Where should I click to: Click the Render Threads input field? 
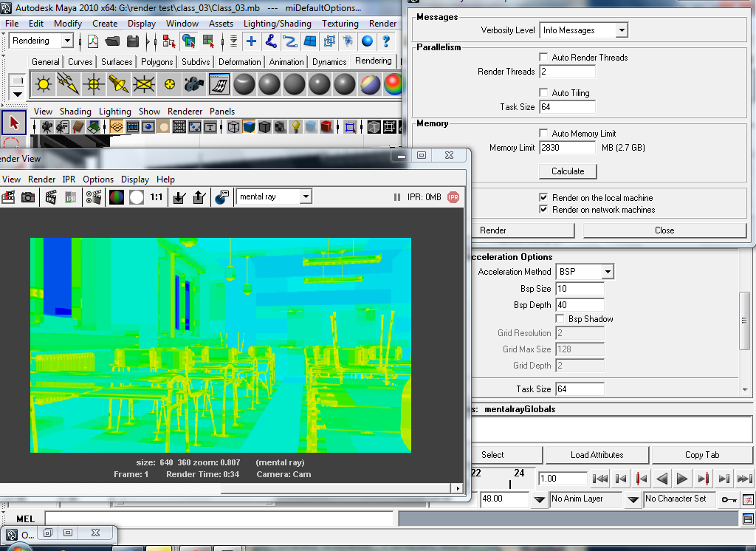coord(567,72)
